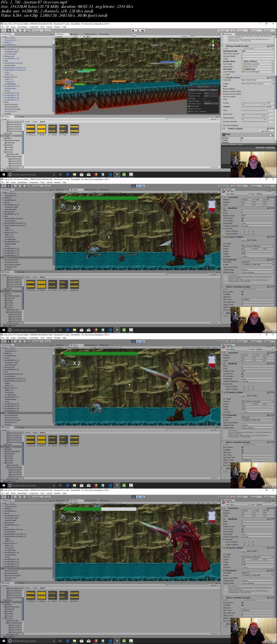277x644 pixels.
Task: Open Simulate Layers dropdown in Particle Effect panel
Action: 211,104
